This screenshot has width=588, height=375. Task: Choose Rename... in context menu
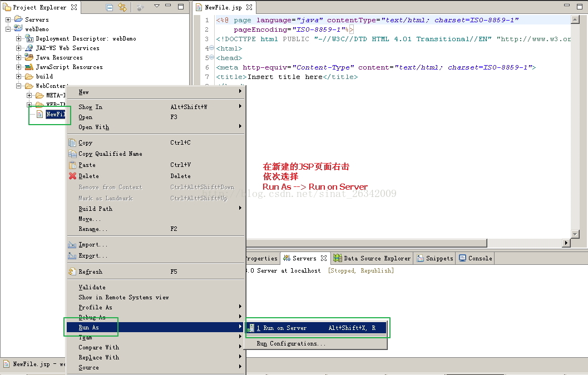(156, 229)
